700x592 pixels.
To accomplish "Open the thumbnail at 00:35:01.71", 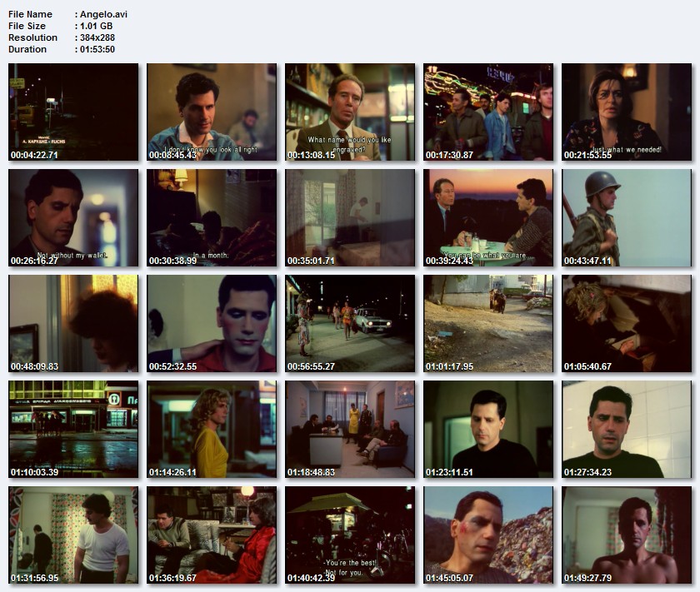I will [350, 218].
